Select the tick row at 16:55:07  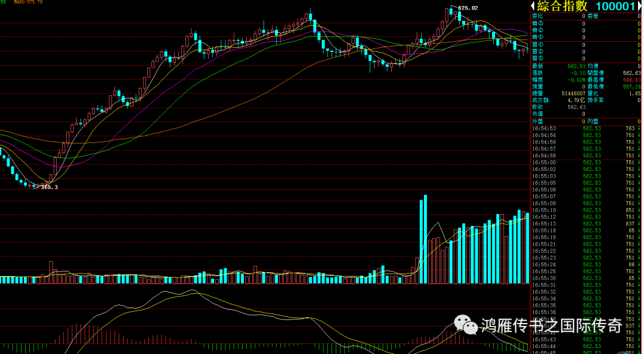(x=586, y=196)
